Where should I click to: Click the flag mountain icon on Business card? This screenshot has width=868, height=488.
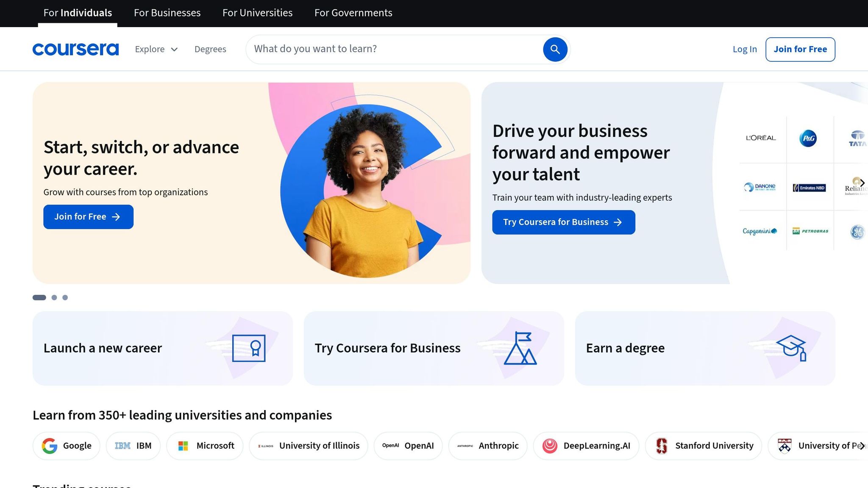coord(520,348)
